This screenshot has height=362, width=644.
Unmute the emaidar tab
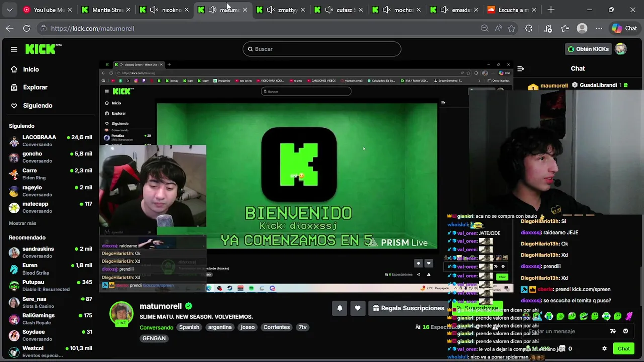click(x=445, y=10)
